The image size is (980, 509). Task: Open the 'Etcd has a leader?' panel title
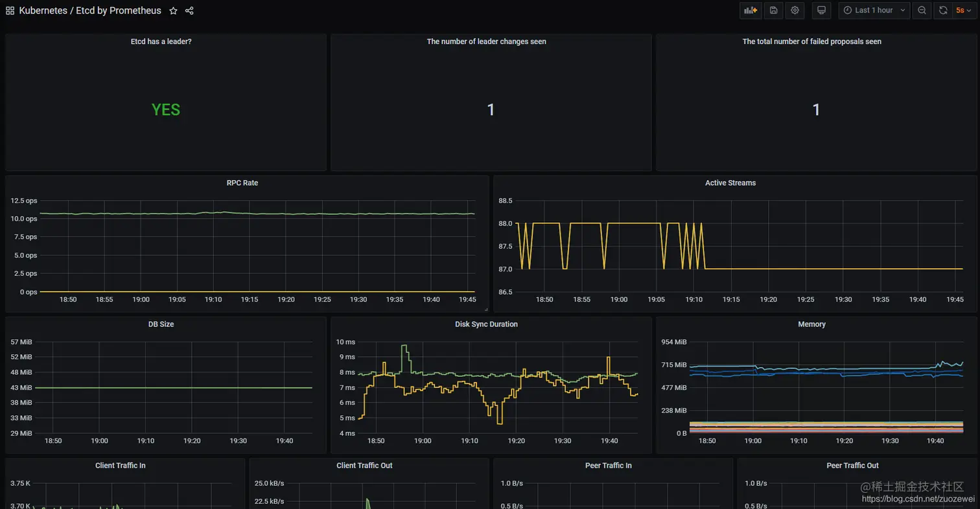(161, 41)
